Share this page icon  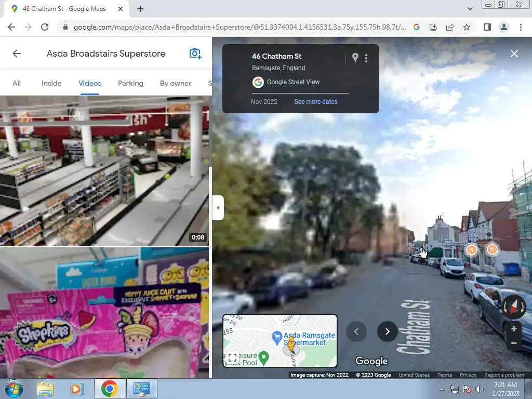click(x=450, y=27)
